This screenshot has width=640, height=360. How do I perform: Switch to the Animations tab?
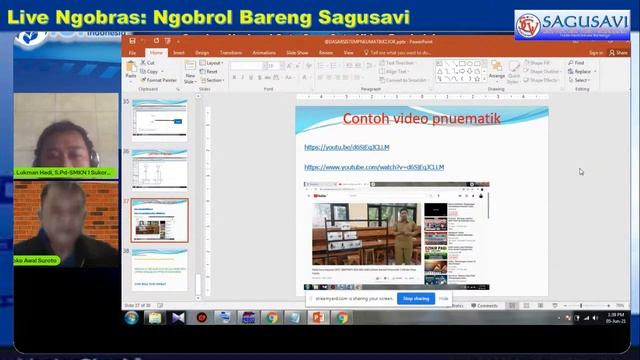click(264, 53)
